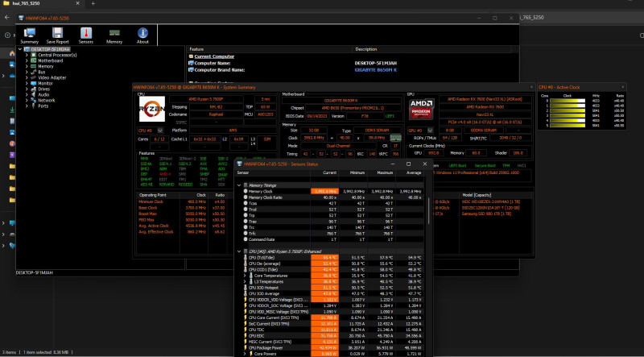Screen dimensions: 644x357
Task: Expand the Motherboard tree node
Action: [x=27, y=60]
